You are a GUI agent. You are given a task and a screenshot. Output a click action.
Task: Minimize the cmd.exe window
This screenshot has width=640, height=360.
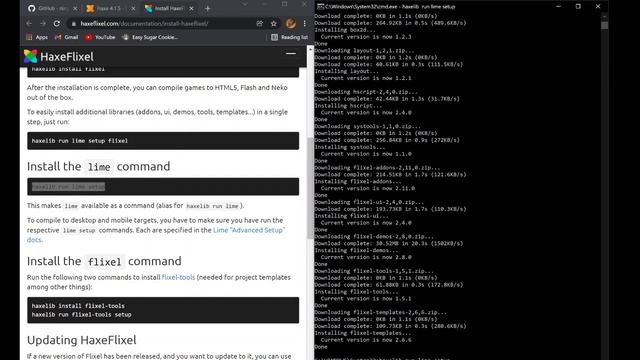click(x=558, y=7)
